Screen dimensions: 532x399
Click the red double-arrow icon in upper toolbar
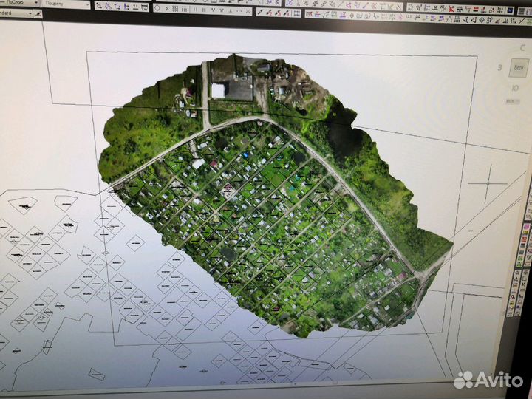tap(476, 10)
